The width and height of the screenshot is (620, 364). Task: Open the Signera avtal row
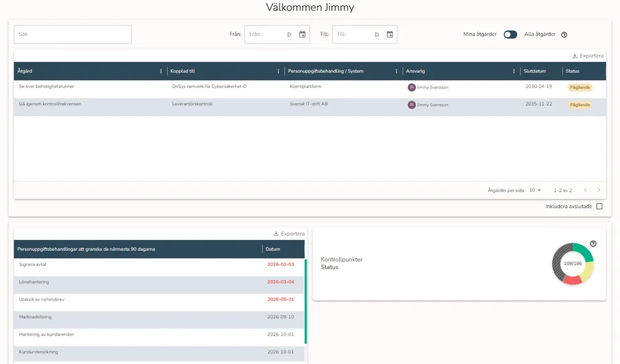159,267
